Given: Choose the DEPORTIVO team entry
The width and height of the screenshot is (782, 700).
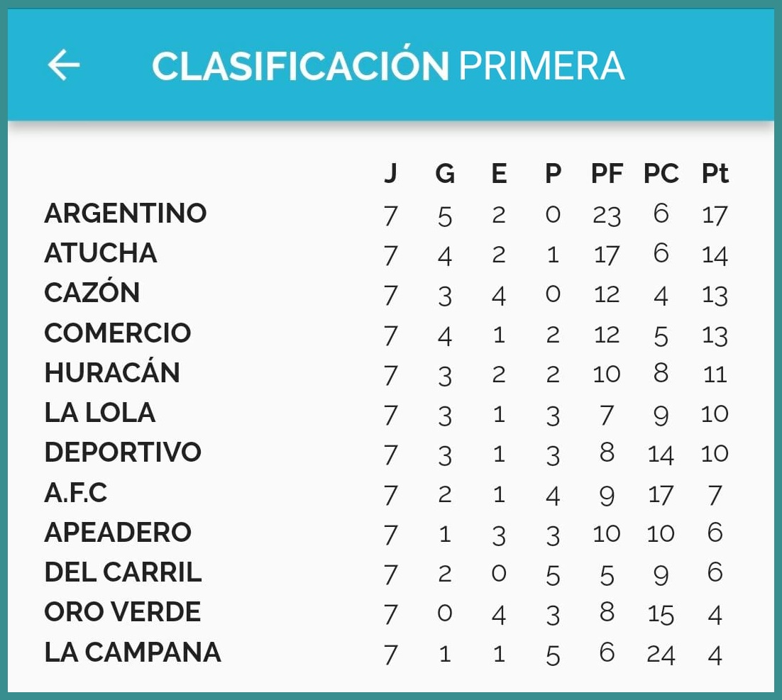Looking at the screenshot, I should (x=123, y=452).
